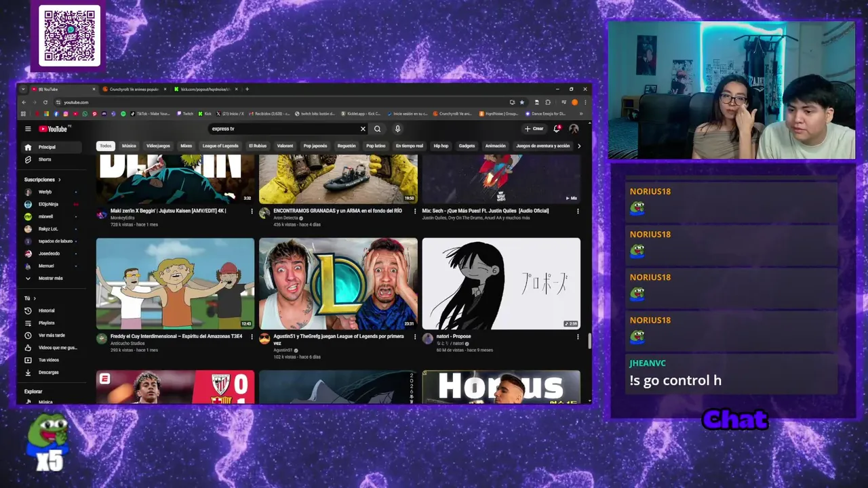This screenshot has width=868, height=488.
Task: Open the Kick bookmark
Action: [205, 114]
